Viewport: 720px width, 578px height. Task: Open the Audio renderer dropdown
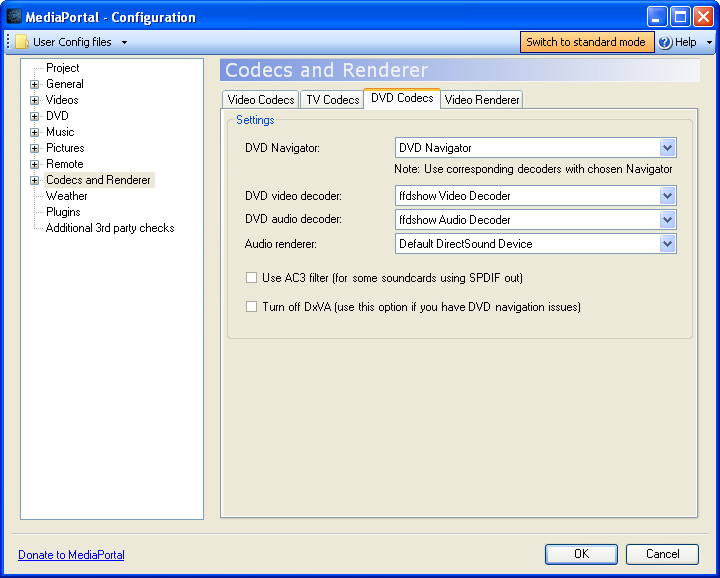point(667,244)
